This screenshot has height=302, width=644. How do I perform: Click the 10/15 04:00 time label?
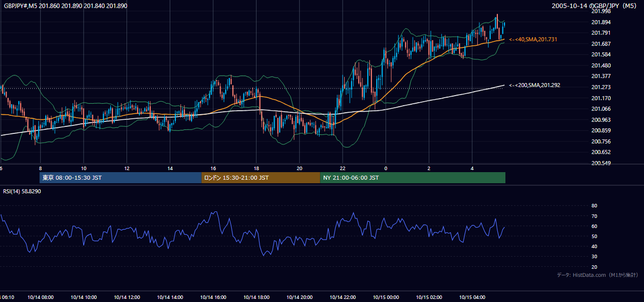[x=472, y=297]
